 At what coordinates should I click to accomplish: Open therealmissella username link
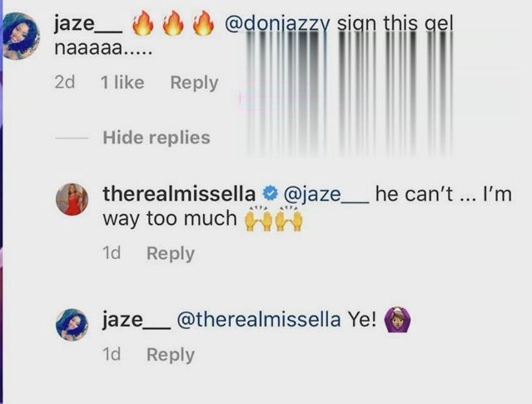pos(179,194)
